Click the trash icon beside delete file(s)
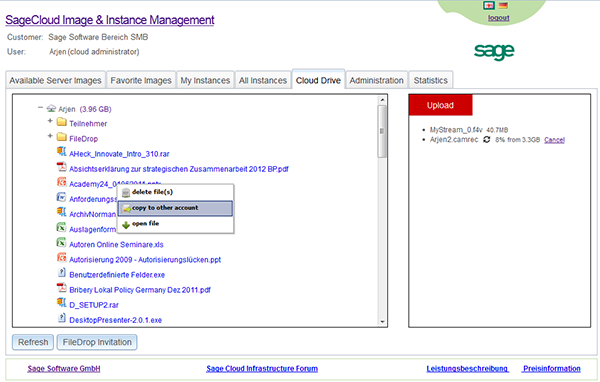This screenshot has height=382, width=600. pos(126,193)
